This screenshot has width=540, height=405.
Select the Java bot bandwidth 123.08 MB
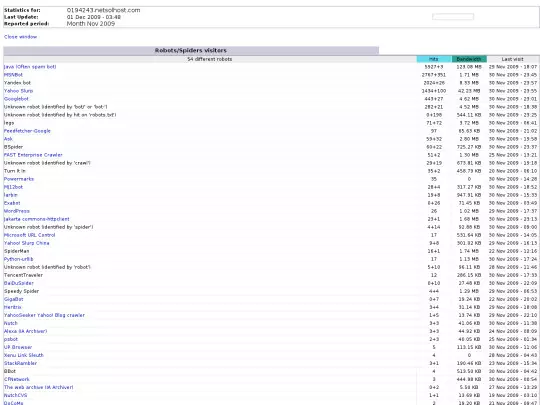pyautogui.click(x=469, y=67)
